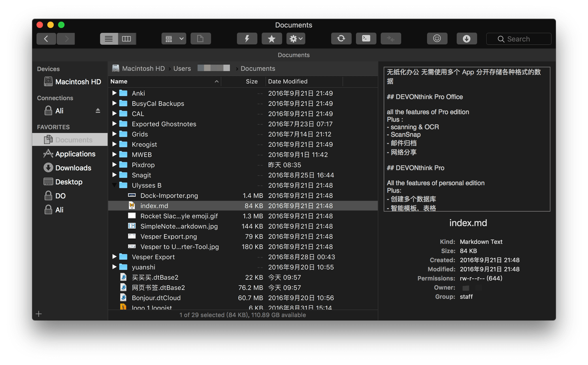This screenshot has width=588, height=365.
Task: Click the star favorites toolbar icon
Action: click(x=271, y=39)
